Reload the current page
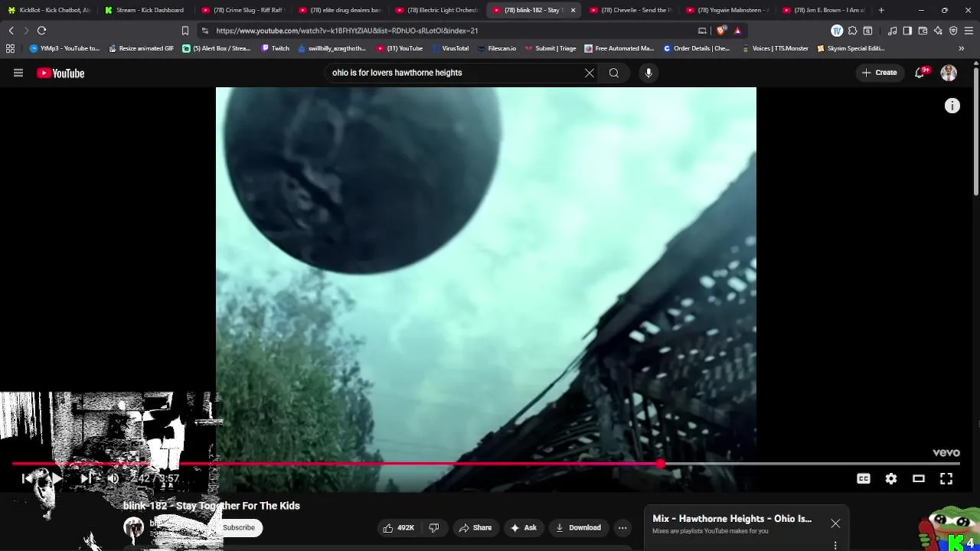 point(41,31)
